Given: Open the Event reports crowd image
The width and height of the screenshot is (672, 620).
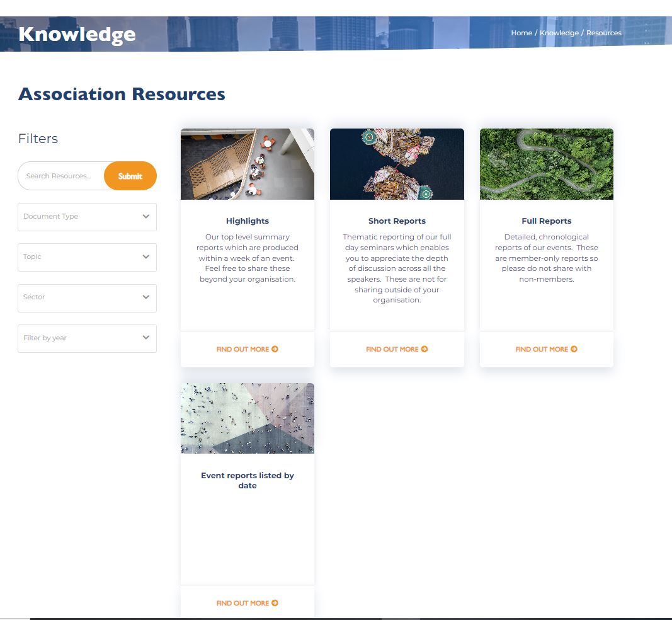Looking at the screenshot, I should [x=248, y=418].
